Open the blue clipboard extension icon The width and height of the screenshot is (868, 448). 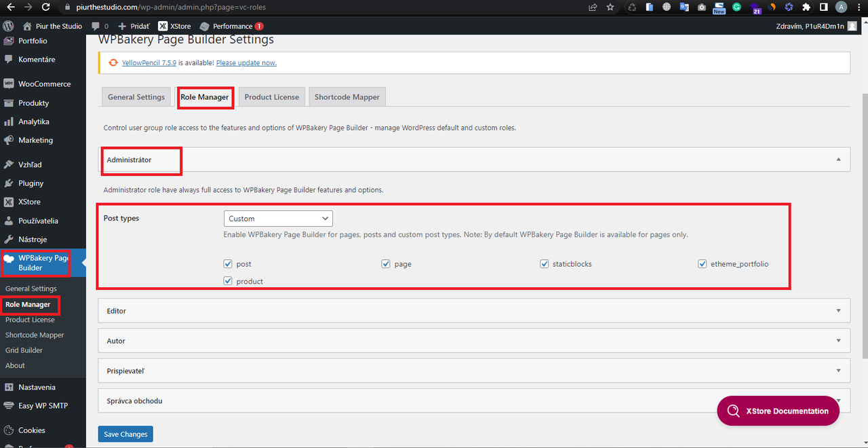(x=649, y=7)
